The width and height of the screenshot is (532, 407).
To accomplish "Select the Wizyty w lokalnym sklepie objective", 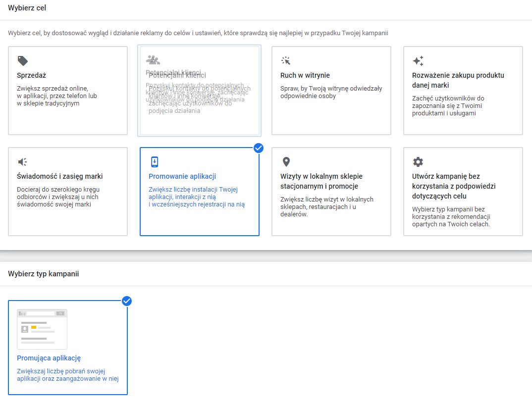I will 331,191.
